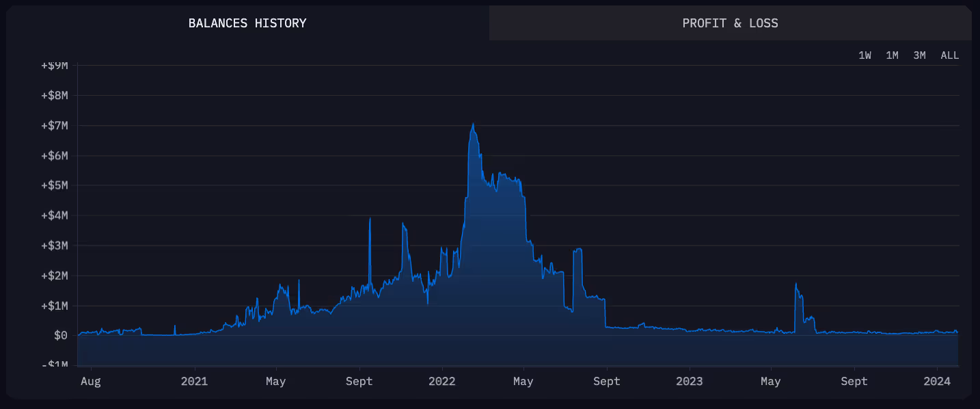Click the May 2022 timeline label

[x=523, y=381]
